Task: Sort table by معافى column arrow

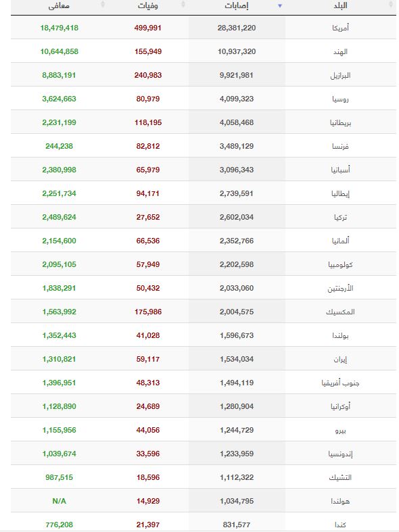Action: pyautogui.click(x=103, y=5)
